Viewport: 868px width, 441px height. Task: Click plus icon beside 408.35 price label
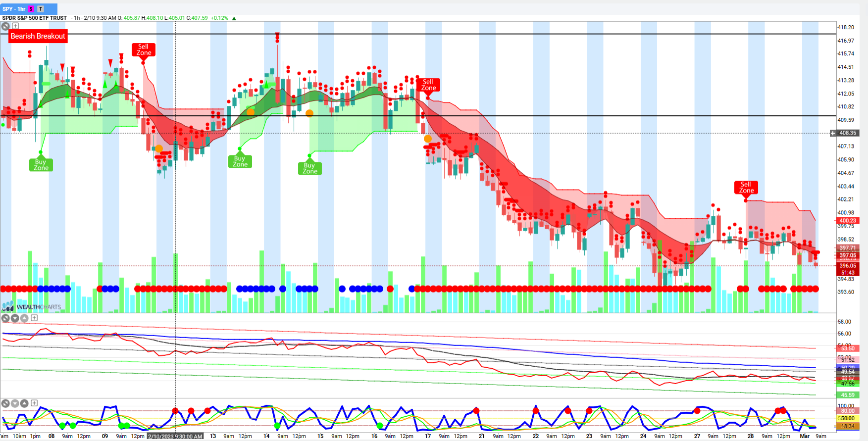[x=833, y=133]
